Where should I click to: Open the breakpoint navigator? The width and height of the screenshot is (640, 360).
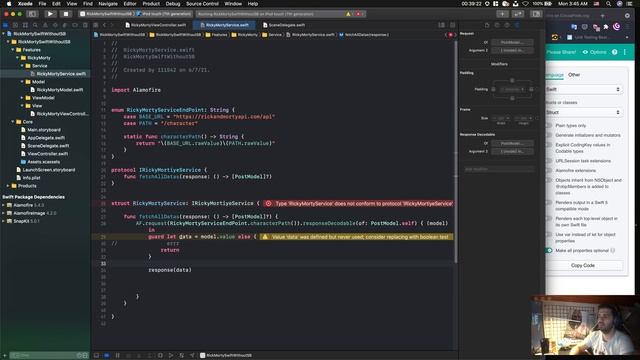click(75, 25)
